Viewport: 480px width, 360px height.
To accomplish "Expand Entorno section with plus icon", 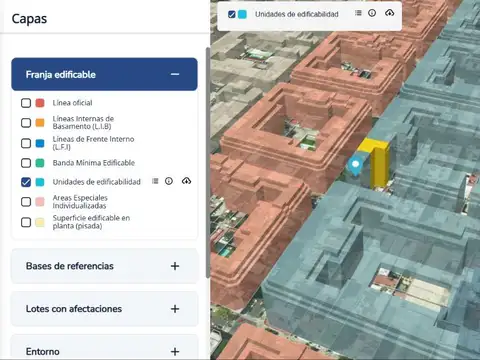I will tap(175, 351).
